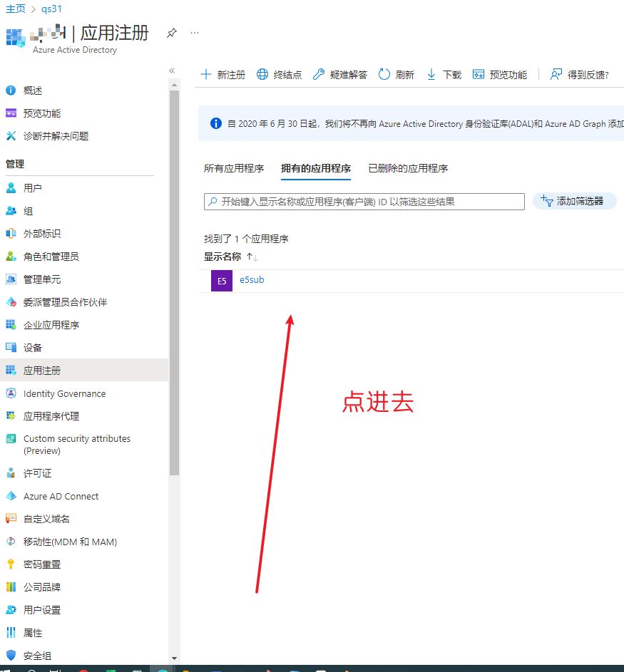Click the Azure AD Connect icon
Viewport: 624px width, 672px height.
[11, 496]
